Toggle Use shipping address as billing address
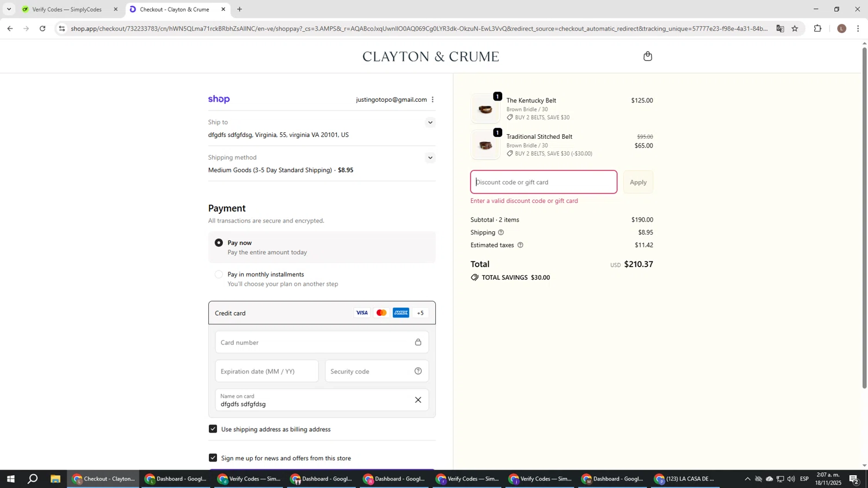The width and height of the screenshot is (868, 488). 213,429
